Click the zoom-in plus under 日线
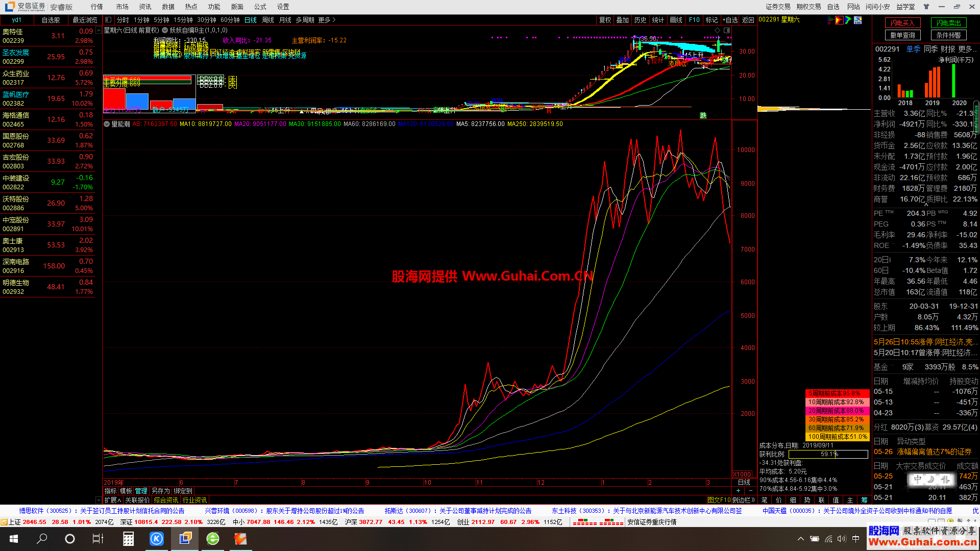 [738, 491]
